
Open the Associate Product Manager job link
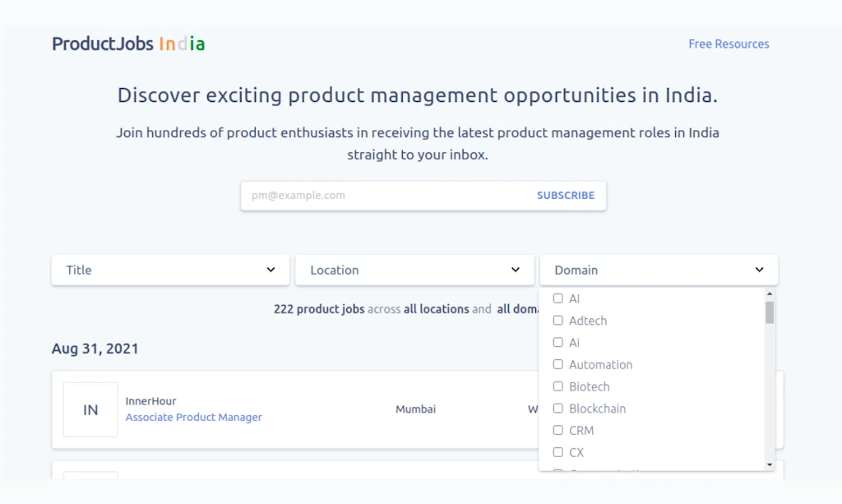tap(194, 417)
